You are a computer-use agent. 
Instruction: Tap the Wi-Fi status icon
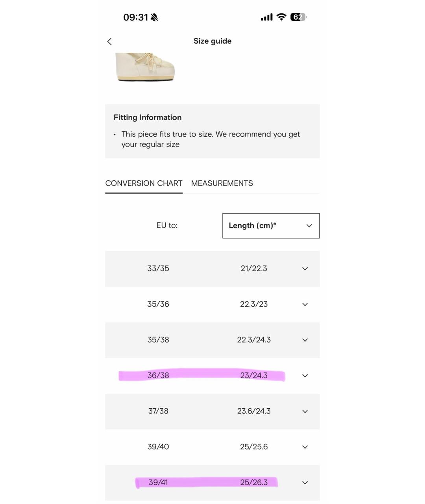coord(281,17)
